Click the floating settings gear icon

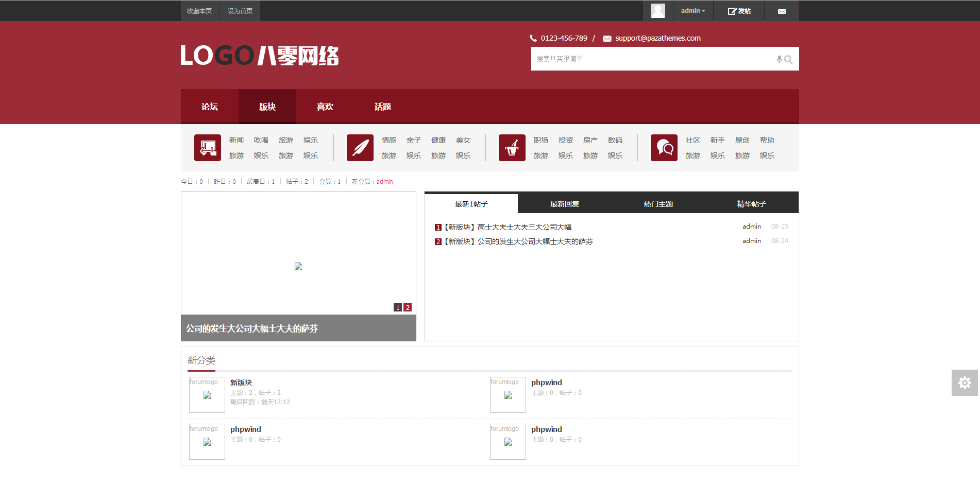coord(965,383)
